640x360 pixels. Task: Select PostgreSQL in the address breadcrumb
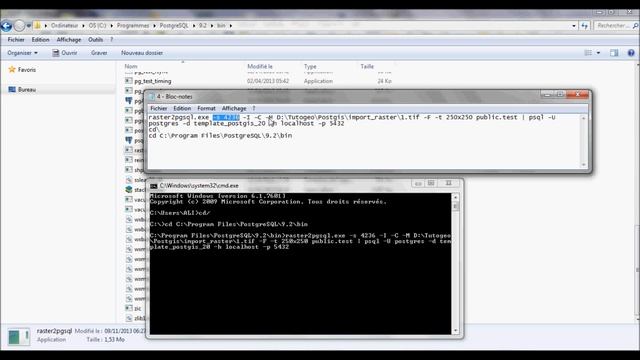(x=174, y=25)
